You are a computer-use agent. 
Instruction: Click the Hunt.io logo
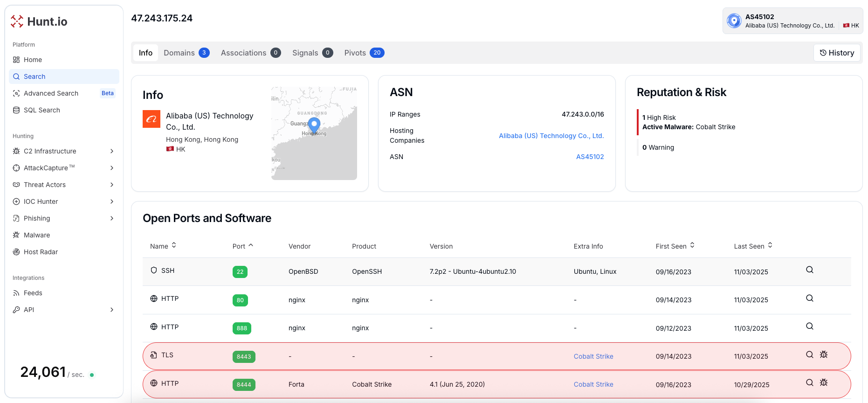[39, 21]
